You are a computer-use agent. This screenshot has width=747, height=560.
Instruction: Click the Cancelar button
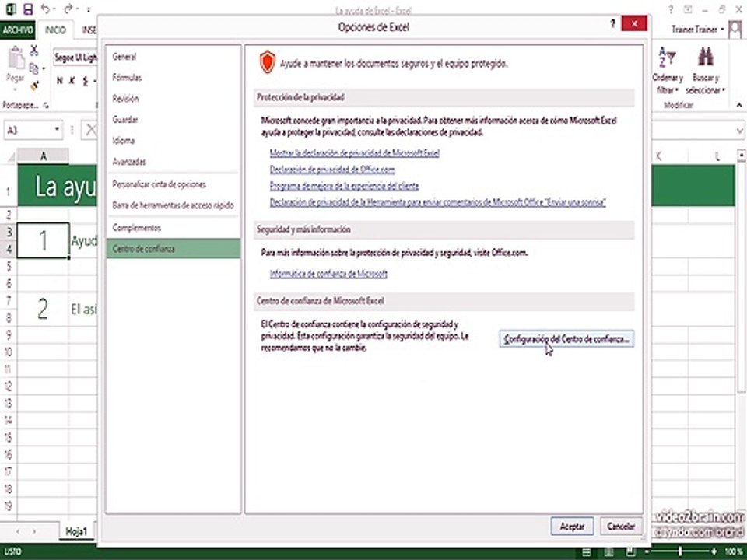point(621,527)
